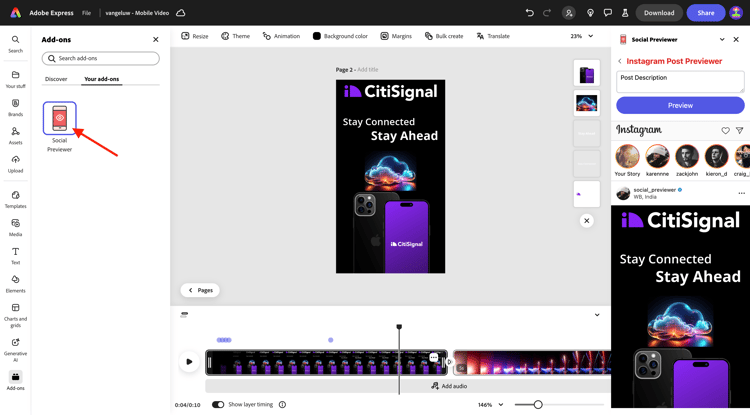Image resolution: width=750 pixels, height=415 pixels.
Task: Undo the last action
Action: point(529,13)
